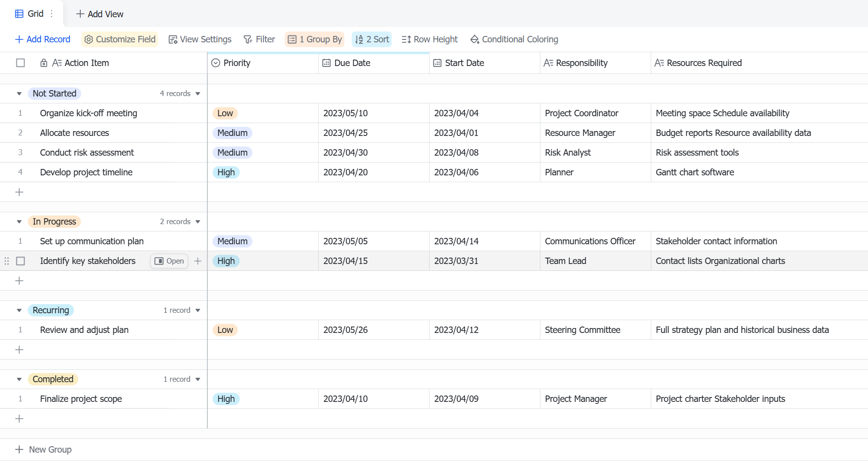
Task: Open View Settings in the toolbar
Action: 200,39
